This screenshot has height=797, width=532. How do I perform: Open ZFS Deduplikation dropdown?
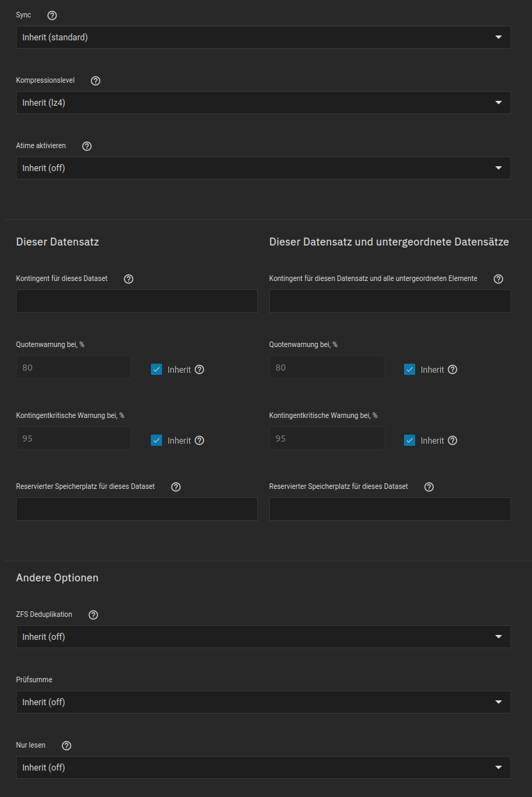(263, 637)
